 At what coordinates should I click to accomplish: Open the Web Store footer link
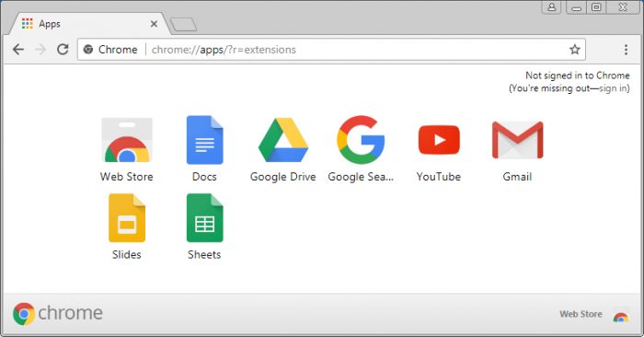coord(581,314)
